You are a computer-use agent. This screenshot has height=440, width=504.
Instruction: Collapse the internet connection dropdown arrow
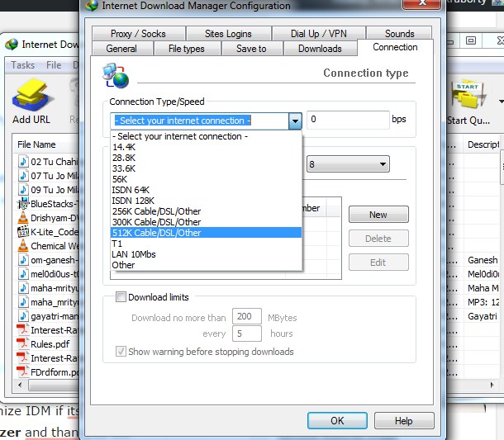295,121
